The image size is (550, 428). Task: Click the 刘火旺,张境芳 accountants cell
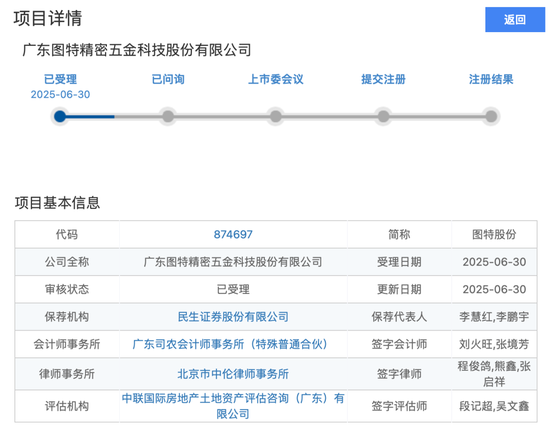(494, 344)
